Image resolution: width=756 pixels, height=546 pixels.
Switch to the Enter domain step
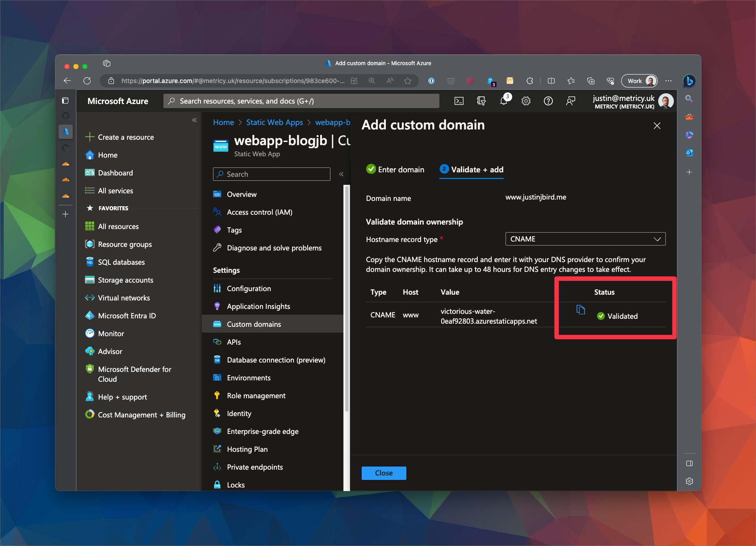[x=395, y=170]
